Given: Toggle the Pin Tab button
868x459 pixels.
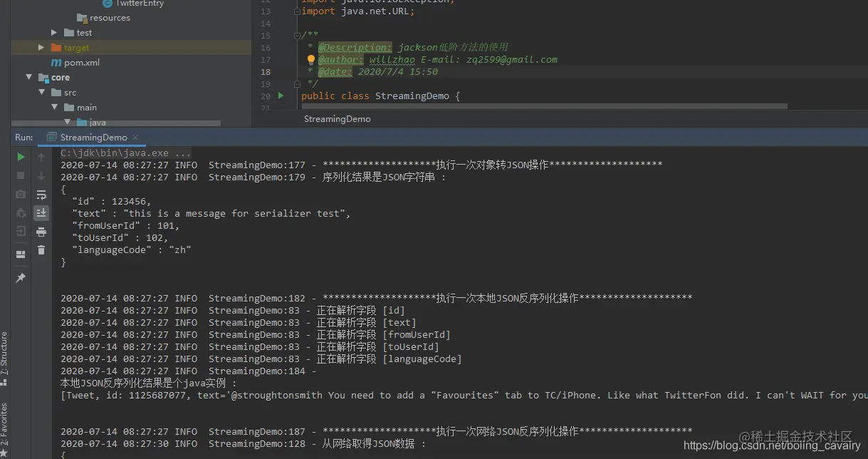Looking at the screenshot, I should [21, 278].
